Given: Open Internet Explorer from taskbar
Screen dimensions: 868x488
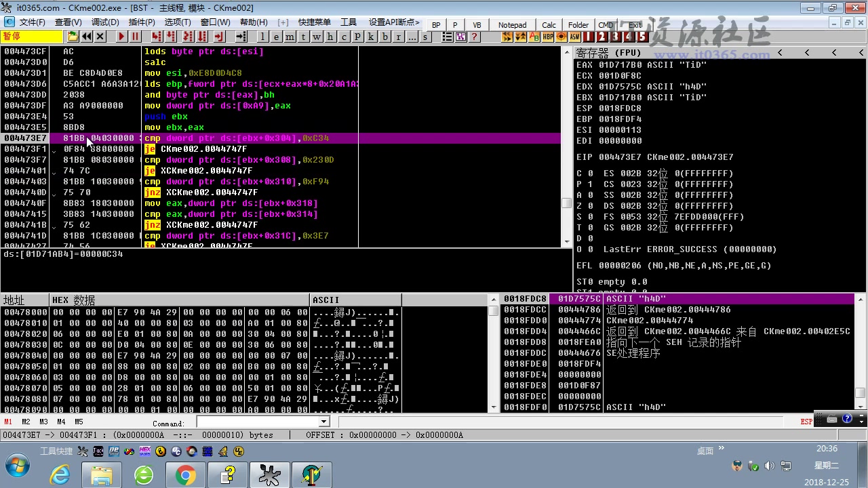Looking at the screenshot, I should pyautogui.click(x=60, y=475).
